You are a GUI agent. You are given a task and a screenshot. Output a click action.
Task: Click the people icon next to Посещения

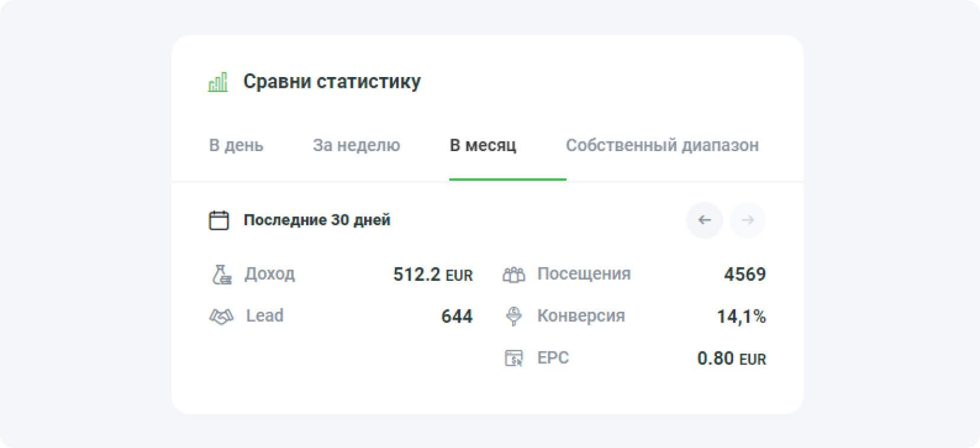tap(514, 274)
